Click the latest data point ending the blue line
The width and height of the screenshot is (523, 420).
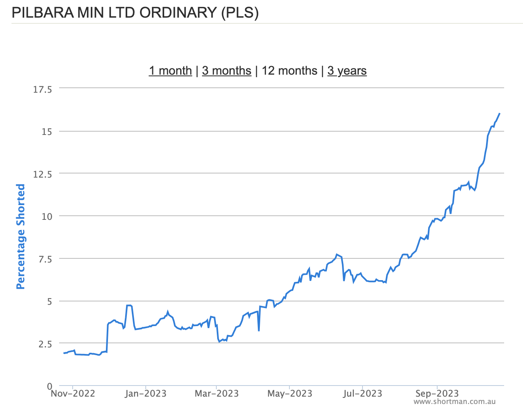pos(499,114)
